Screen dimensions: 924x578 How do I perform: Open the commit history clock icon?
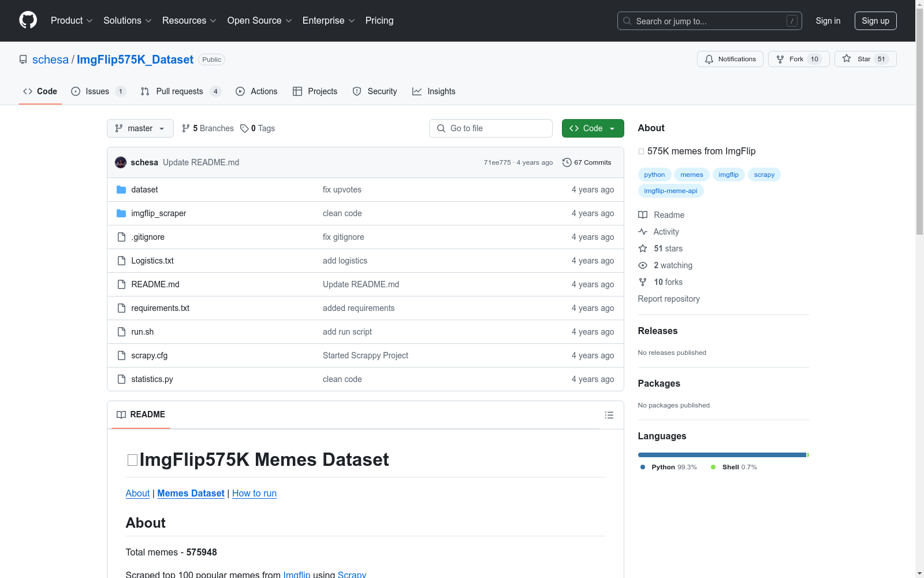[567, 162]
